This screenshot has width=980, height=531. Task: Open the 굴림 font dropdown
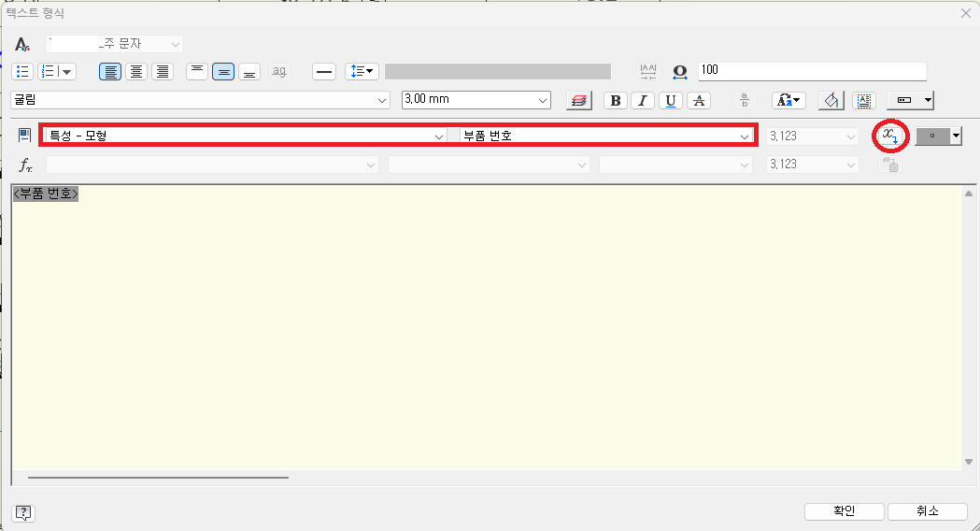click(x=200, y=100)
